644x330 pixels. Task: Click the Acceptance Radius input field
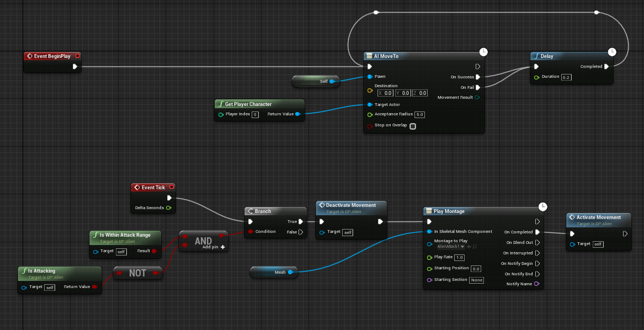pos(419,115)
